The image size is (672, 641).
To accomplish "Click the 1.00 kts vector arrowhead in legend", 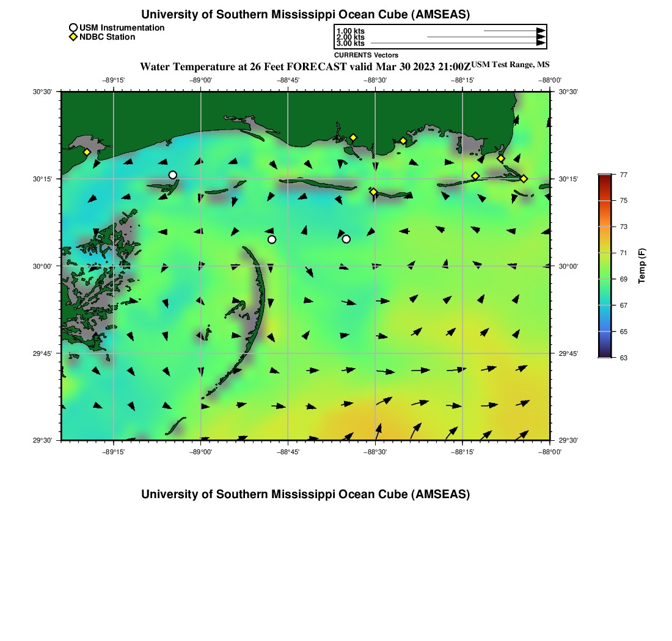I will click(x=541, y=31).
